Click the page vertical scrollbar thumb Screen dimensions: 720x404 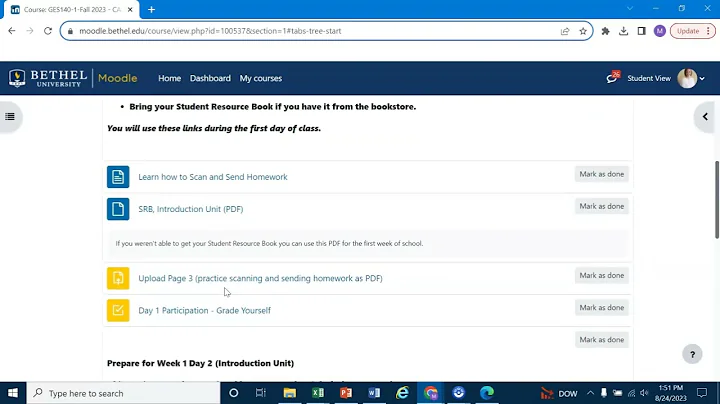[717, 200]
